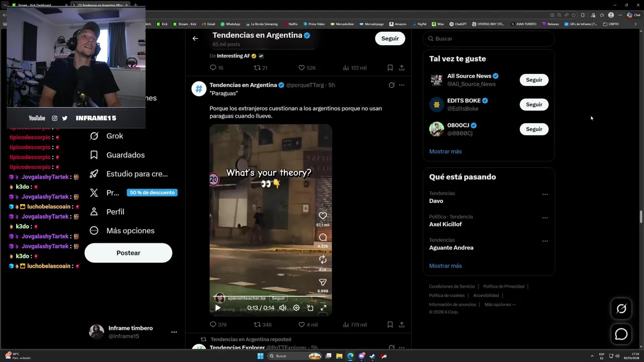Viewport: 644px width, 362px height.
Task: Click the Postear button
Action: [128, 253]
